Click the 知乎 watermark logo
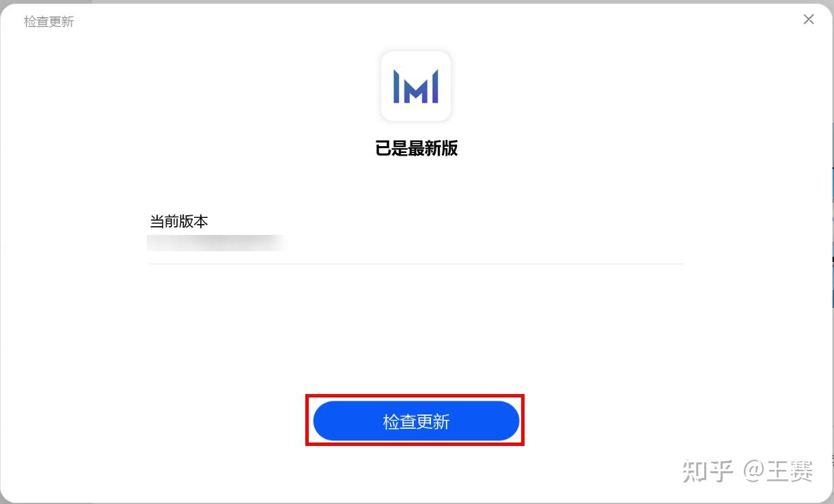This screenshot has width=834, height=504. coord(708,471)
